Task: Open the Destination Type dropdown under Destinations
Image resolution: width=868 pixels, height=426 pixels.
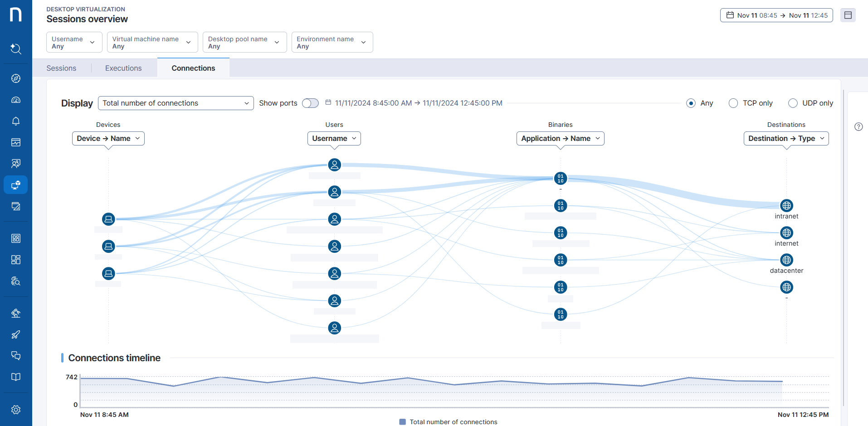Action: (x=786, y=138)
